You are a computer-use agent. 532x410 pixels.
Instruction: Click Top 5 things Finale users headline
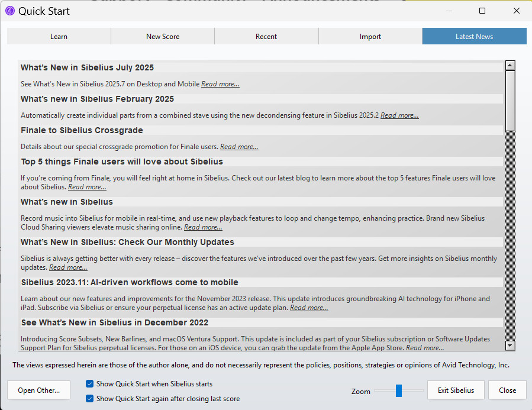pos(122,162)
